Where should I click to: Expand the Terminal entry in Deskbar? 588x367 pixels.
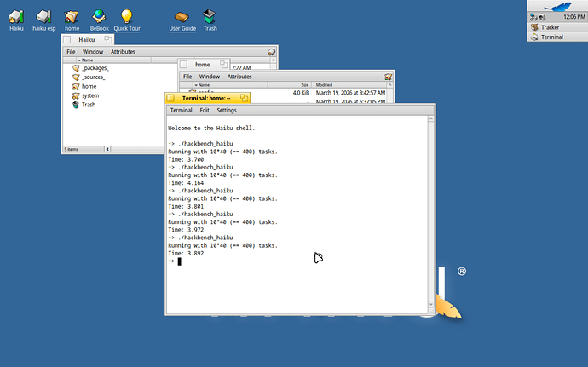coord(551,37)
